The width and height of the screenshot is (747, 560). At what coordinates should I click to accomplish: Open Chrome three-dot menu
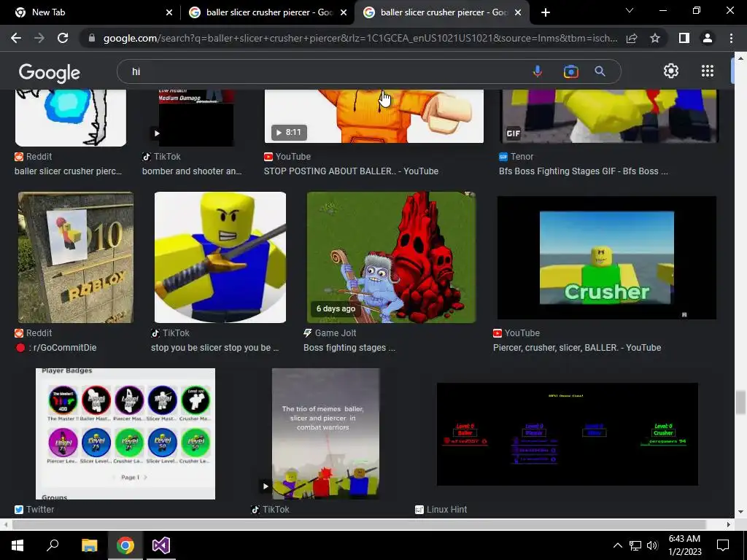click(731, 38)
